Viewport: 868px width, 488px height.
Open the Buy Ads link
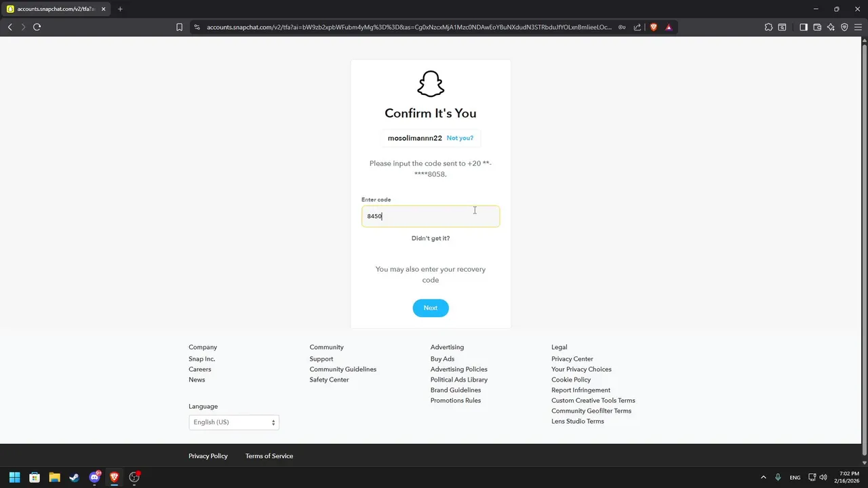(442, 359)
